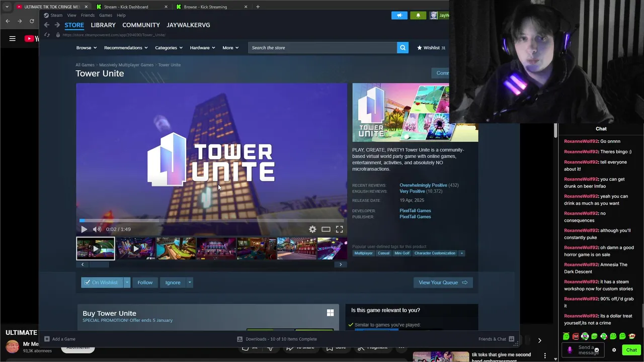Open the Help menu
This screenshot has width=644, height=362.
coord(121,15)
